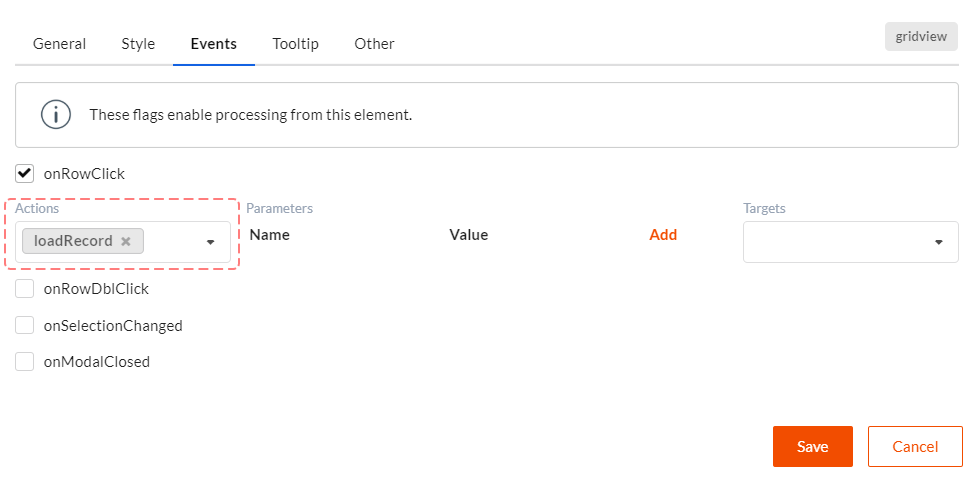Click the empty area of Actions field
972x478 pixels.
click(x=174, y=242)
